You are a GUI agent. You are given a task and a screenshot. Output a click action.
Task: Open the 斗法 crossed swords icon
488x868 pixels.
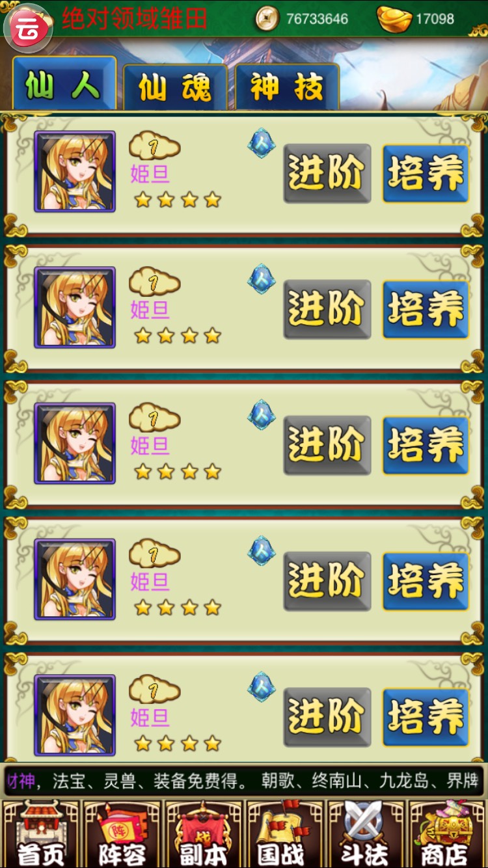(x=366, y=834)
